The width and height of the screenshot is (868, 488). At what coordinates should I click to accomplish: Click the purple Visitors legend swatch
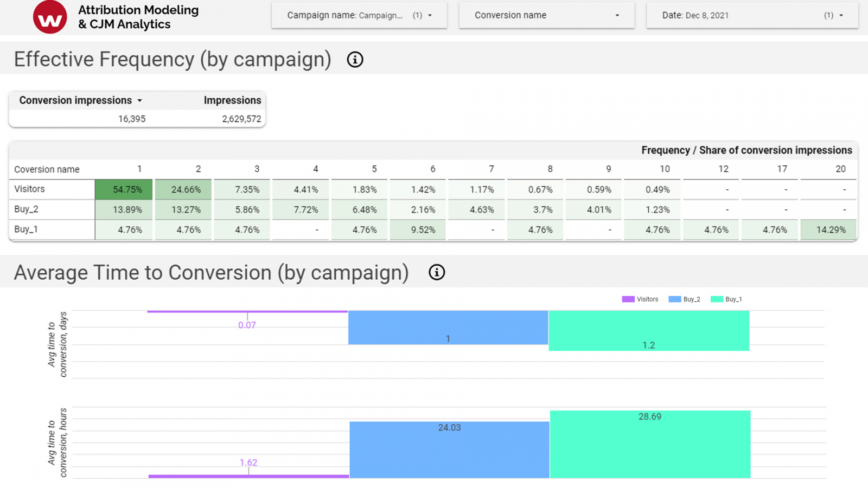point(628,299)
